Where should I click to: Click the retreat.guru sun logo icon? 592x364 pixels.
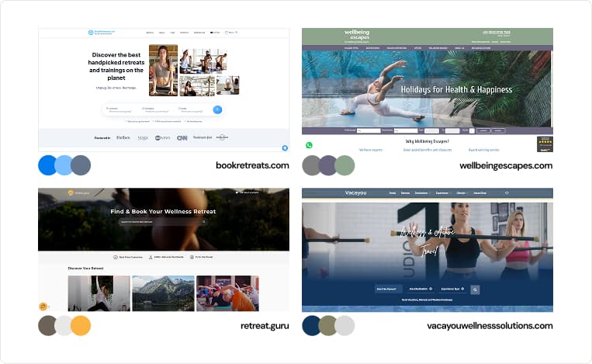click(x=71, y=192)
